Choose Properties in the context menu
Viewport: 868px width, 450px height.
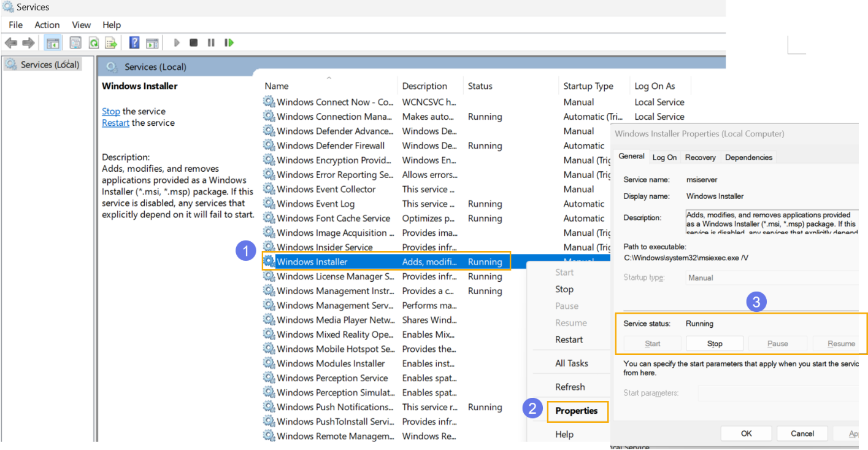[577, 411]
